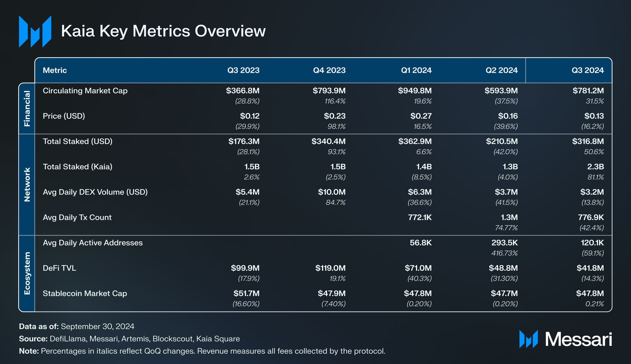The width and height of the screenshot is (631, 364).
Task: Click the 'Q3 2024' column header
Action: click(x=588, y=70)
